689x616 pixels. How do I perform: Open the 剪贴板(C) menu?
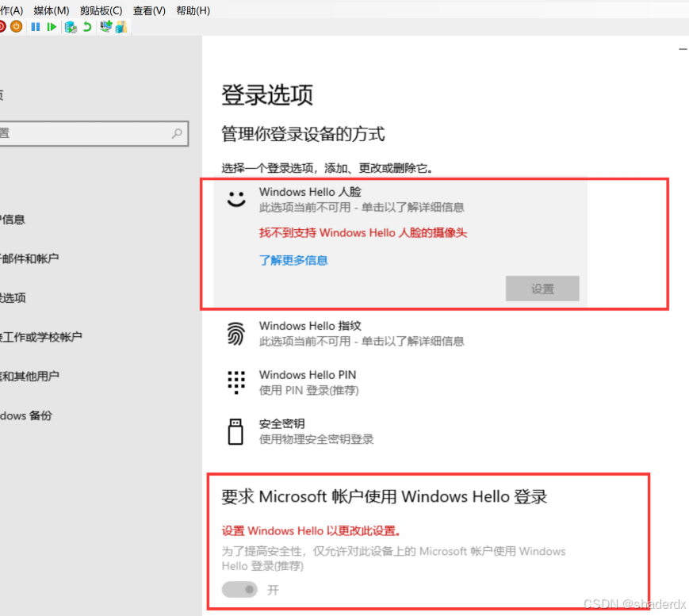tap(101, 10)
